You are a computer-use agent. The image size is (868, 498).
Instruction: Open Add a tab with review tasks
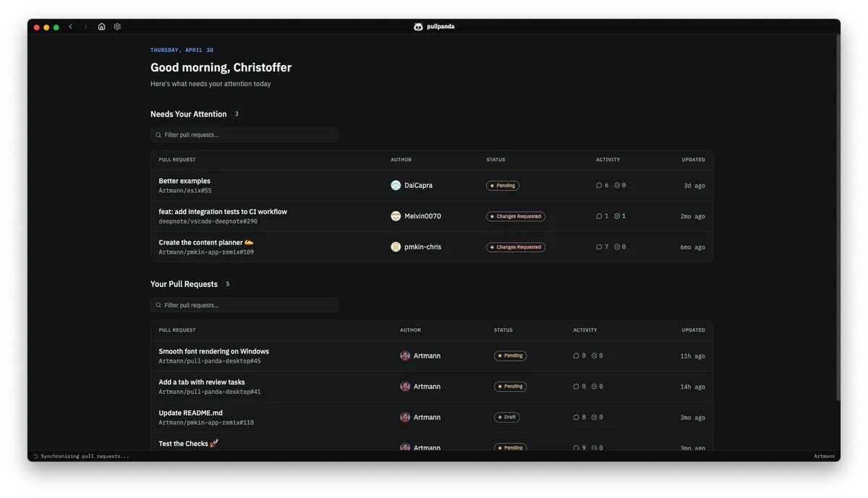202,382
